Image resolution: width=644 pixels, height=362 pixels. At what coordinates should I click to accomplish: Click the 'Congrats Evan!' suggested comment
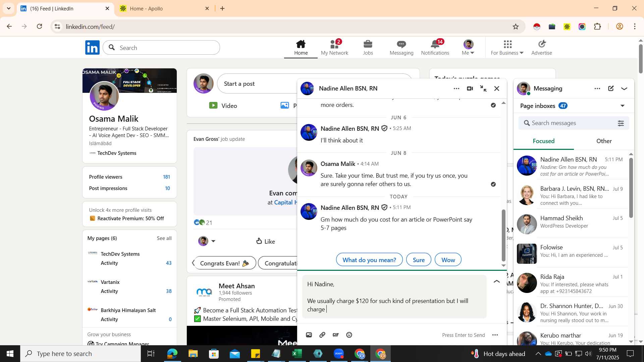click(225, 263)
